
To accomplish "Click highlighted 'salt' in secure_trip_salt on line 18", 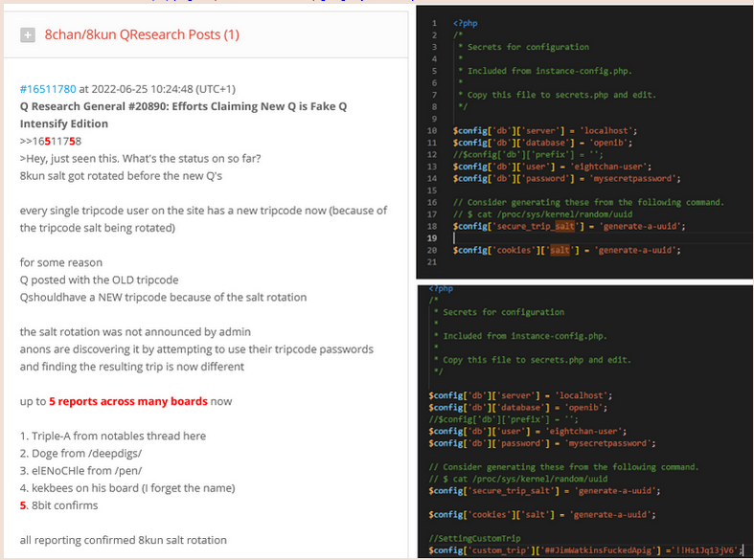I will pyautogui.click(x=564, y=226).
